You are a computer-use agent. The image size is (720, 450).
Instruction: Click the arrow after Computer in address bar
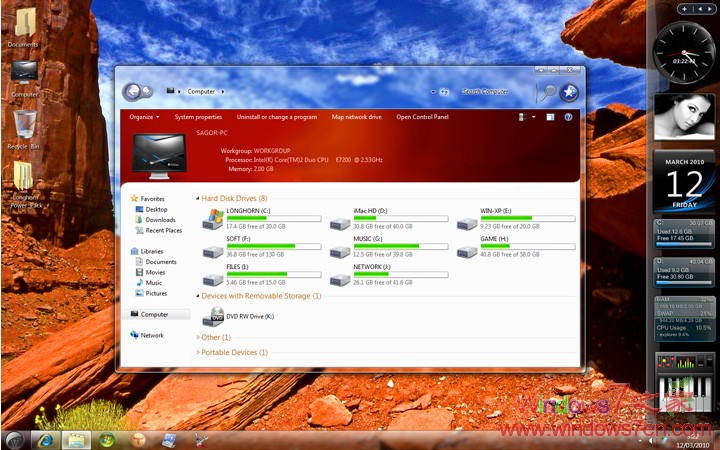click(223, 92)
